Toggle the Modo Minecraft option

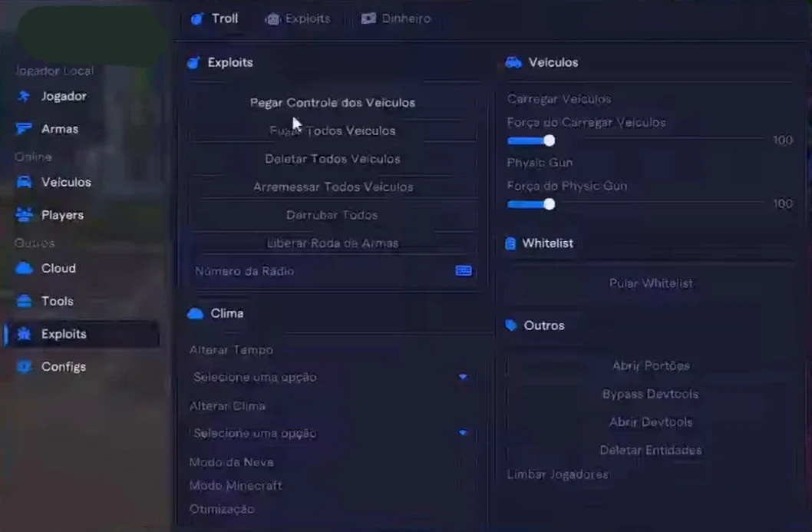(236, 485)
